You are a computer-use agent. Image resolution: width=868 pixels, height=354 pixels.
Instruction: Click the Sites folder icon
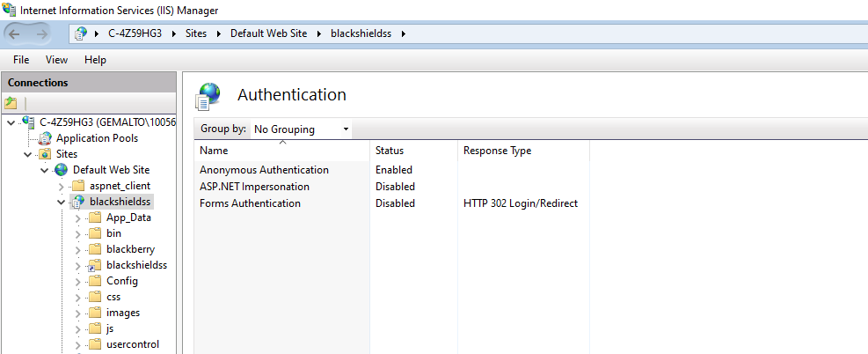[45, 154]
